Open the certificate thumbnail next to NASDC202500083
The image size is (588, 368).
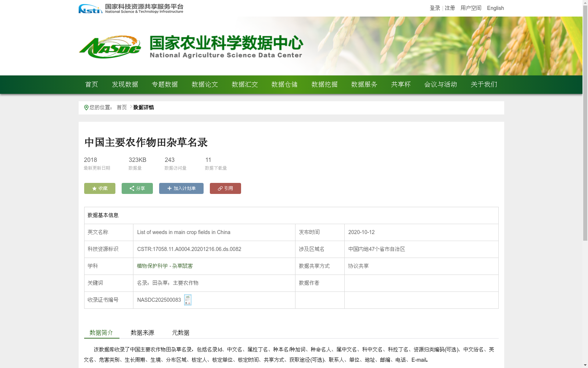188,300
